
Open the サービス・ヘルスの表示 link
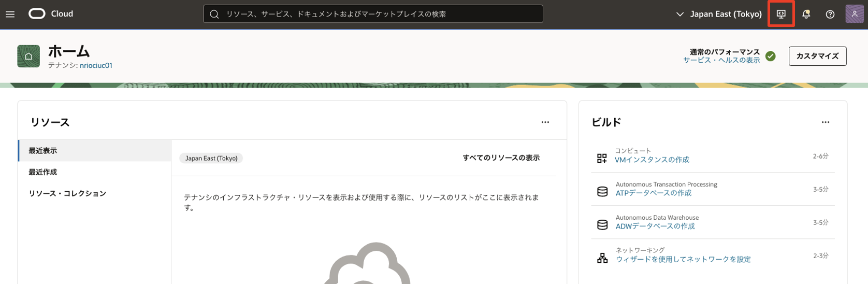coord(721,60)
